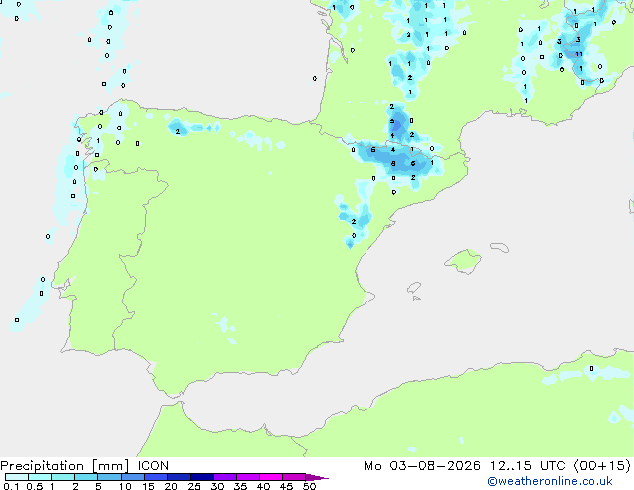Click the legend scale label '40'
Screen dimensions: 634x490
(263, 486)
